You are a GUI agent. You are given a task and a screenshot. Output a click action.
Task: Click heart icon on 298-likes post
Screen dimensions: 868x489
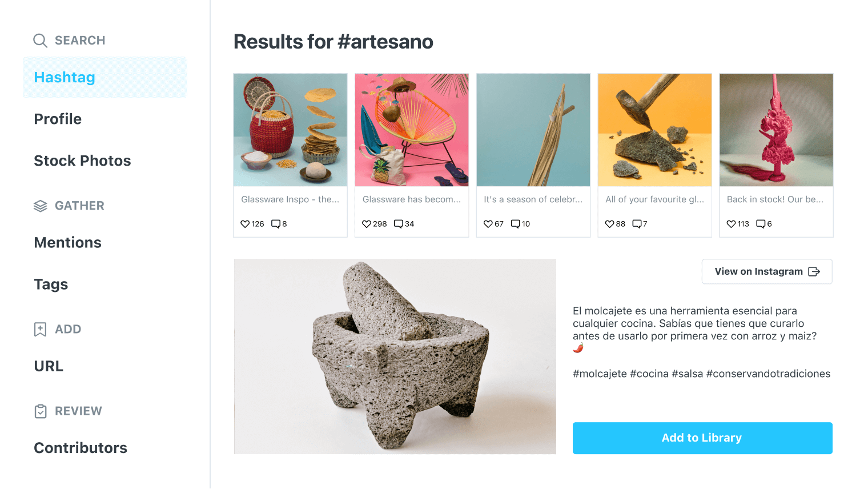click(x=367, y=224)
